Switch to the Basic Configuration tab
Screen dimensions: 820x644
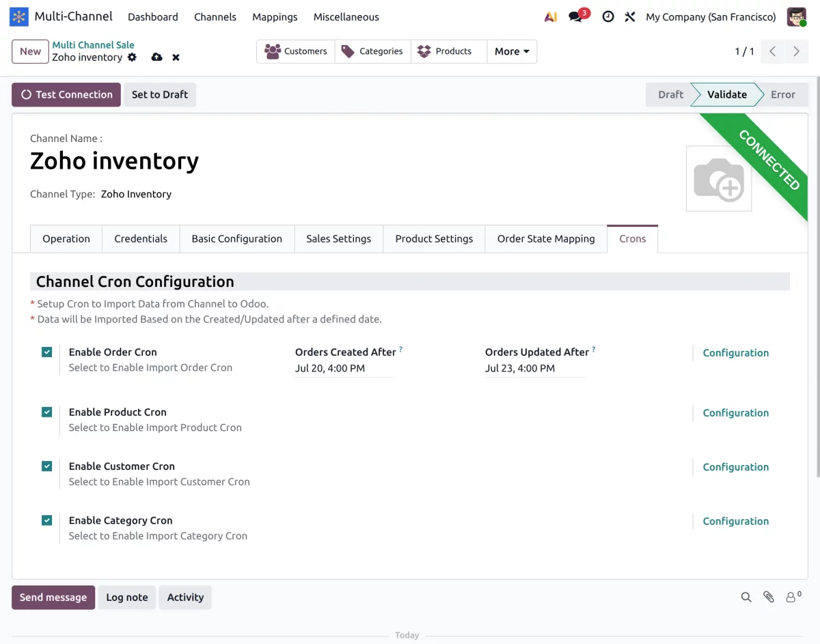pyautogui.click(x=236, y=239)
